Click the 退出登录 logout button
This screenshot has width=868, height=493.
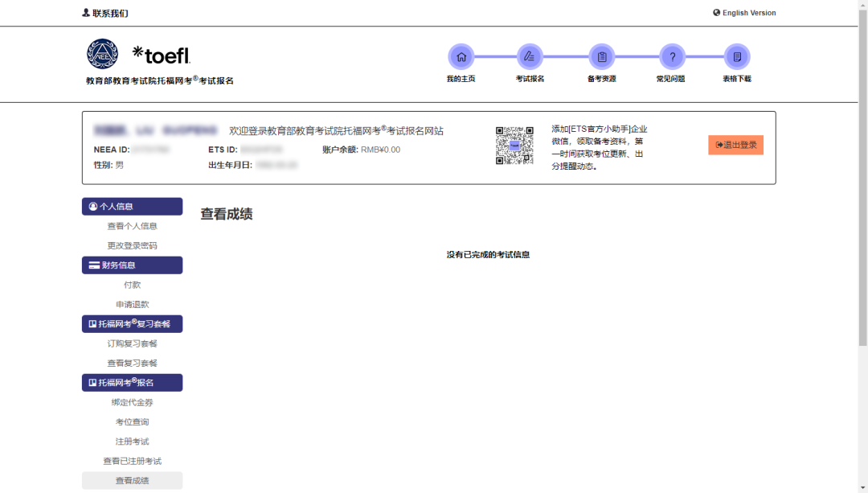736,145
